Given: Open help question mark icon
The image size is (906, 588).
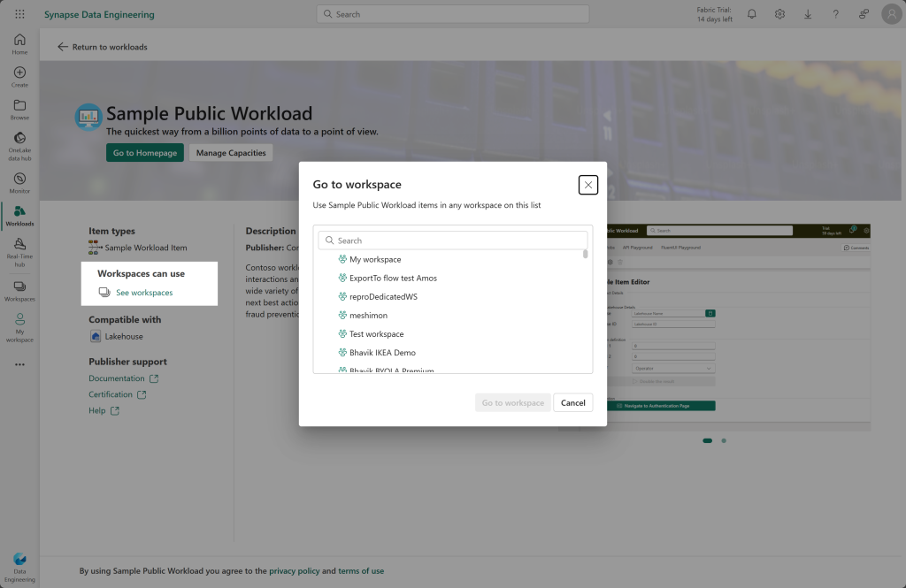Looking at the screenshot, I should pyautogui.click(x=835, y=14).
